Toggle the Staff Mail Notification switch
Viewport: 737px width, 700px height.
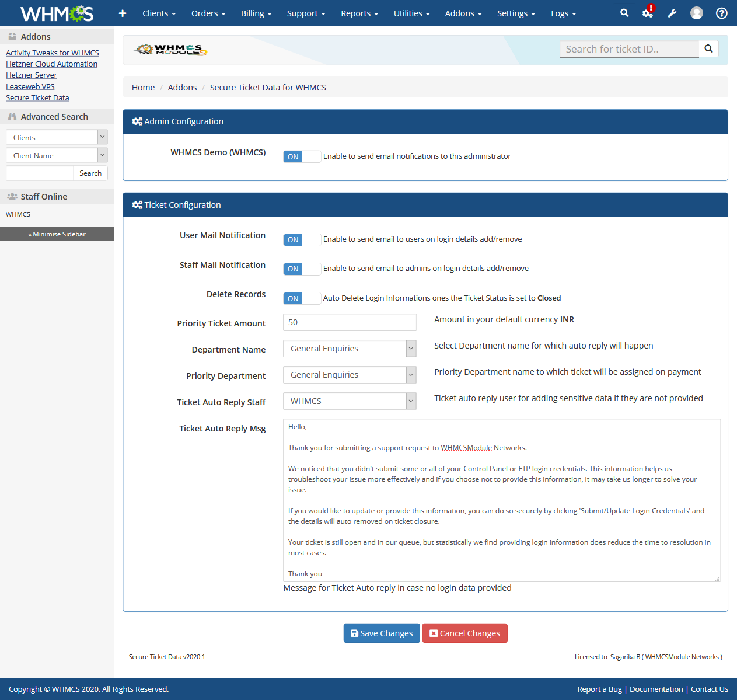click(x=302, y=269)
